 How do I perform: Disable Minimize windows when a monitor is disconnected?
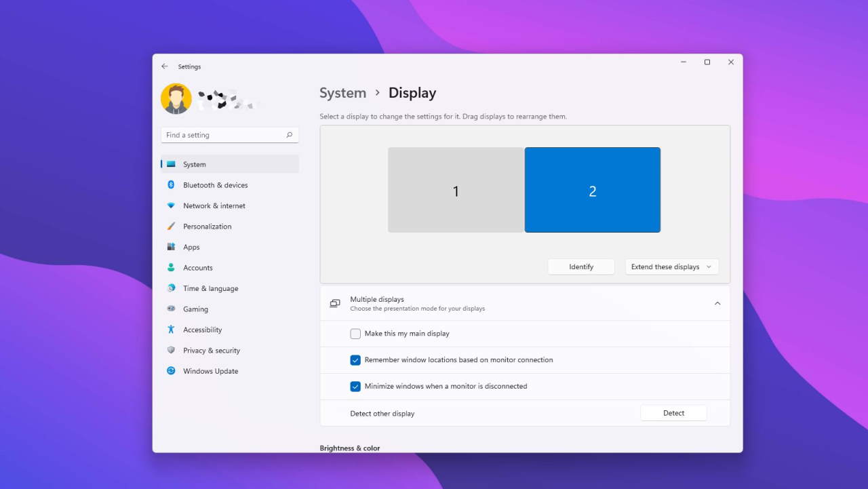(355, 386)
